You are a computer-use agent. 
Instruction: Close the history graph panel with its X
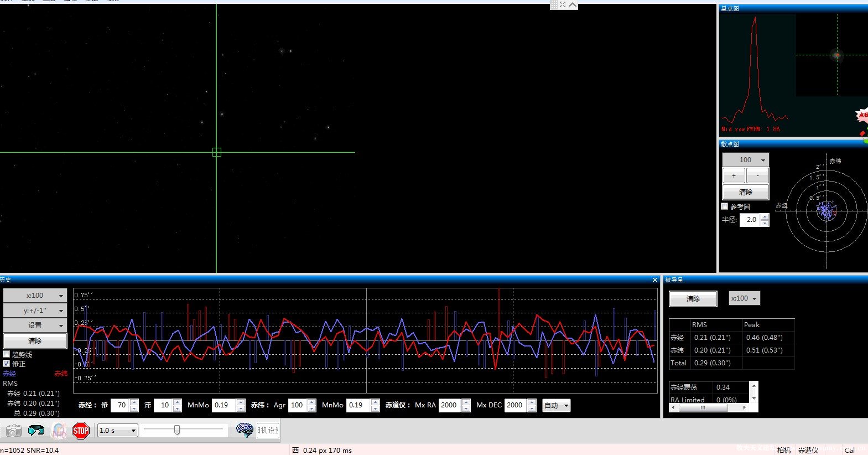(655, 280)
